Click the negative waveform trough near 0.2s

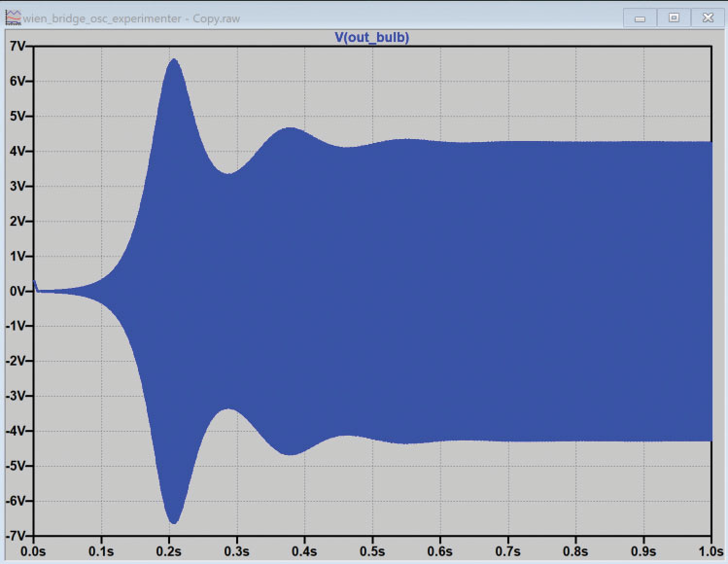tap(174, 522)
